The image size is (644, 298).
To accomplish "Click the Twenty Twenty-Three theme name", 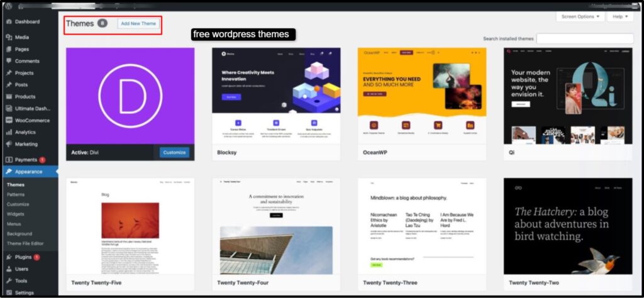I will tap(390, 283).
